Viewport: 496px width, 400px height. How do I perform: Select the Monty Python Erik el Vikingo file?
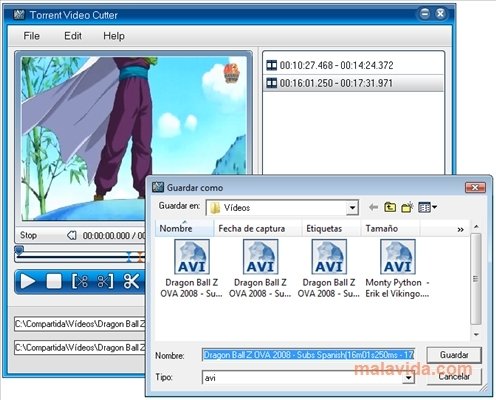pyautogui.click(x=397, y=268)
